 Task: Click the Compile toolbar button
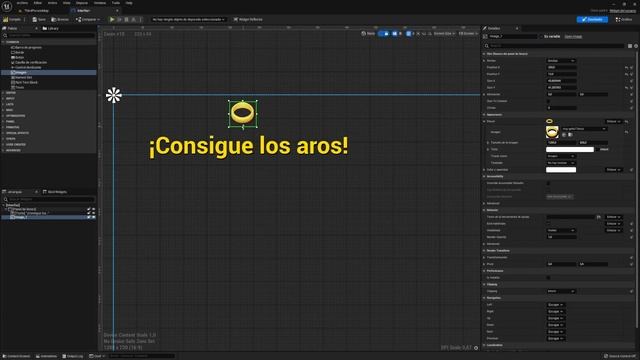click(x=12, y=19)
